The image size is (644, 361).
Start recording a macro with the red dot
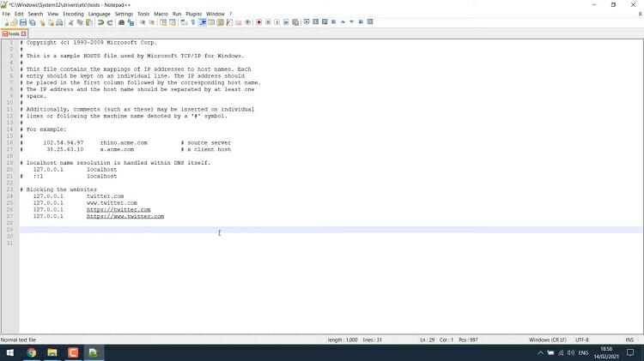[x=258, y=22]
